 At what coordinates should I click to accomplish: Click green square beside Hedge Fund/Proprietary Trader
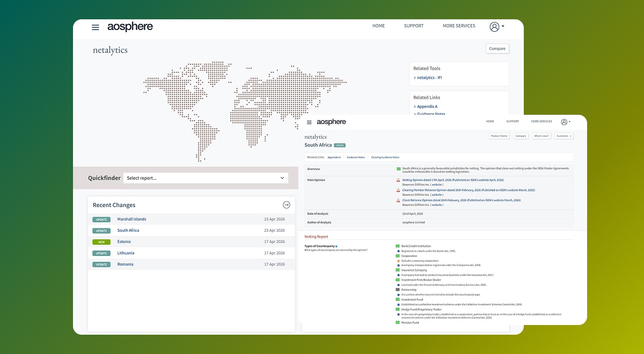click(x=398, y=309)
